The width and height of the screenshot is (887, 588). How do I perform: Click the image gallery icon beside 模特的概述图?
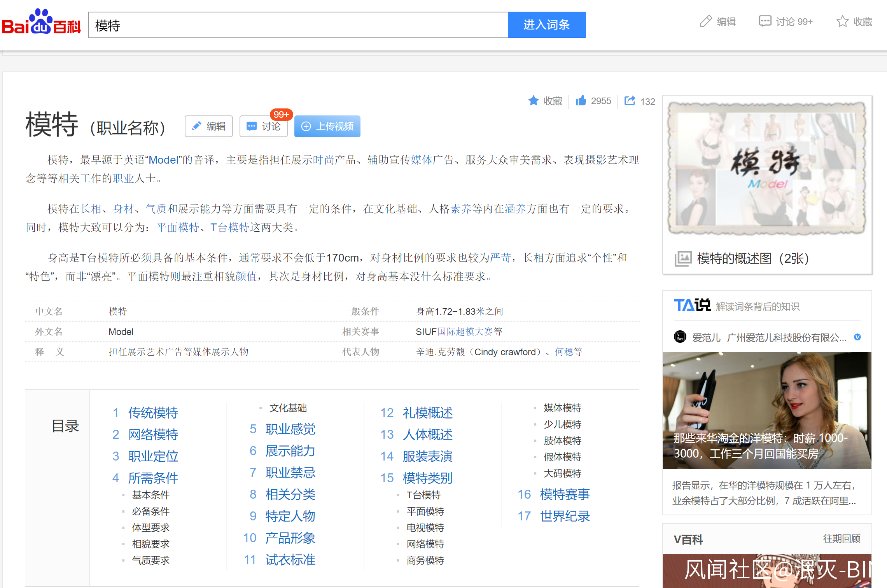(682, 258)
